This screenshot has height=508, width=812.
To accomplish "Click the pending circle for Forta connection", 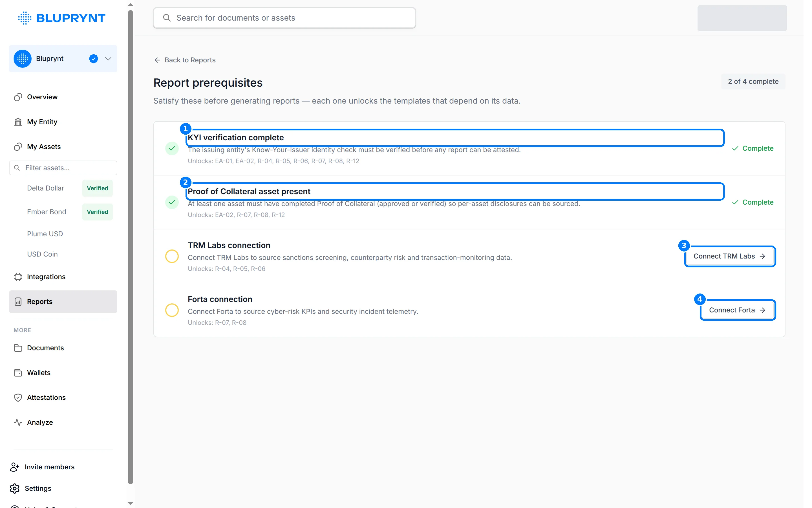I will pos(172,310).
